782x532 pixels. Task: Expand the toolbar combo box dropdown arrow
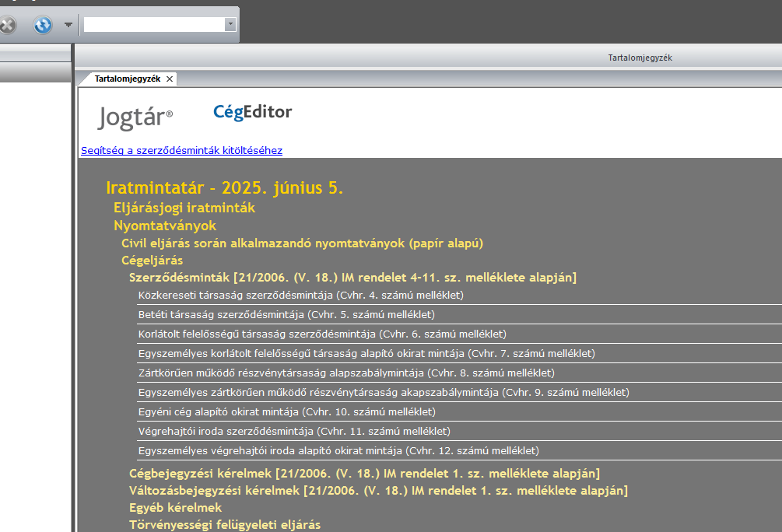[x=230, y=25]
